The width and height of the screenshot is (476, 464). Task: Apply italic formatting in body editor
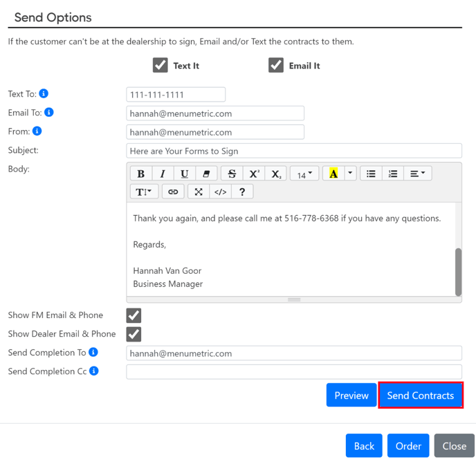(163, 174)
